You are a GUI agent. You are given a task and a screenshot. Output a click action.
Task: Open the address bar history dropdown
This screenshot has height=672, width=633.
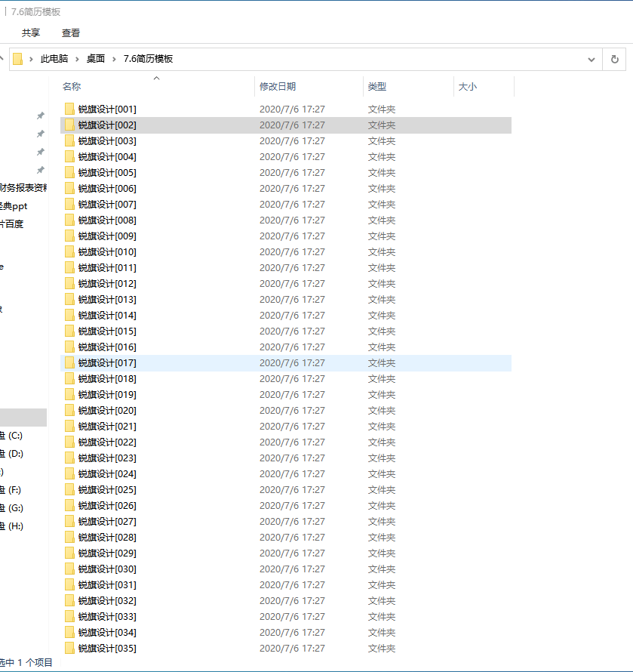coord(592,59)
